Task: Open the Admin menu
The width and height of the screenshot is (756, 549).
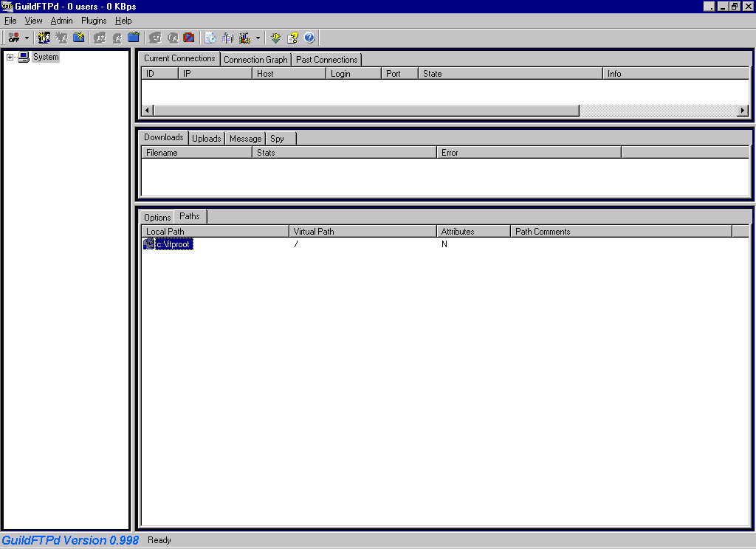Action: 62,21
